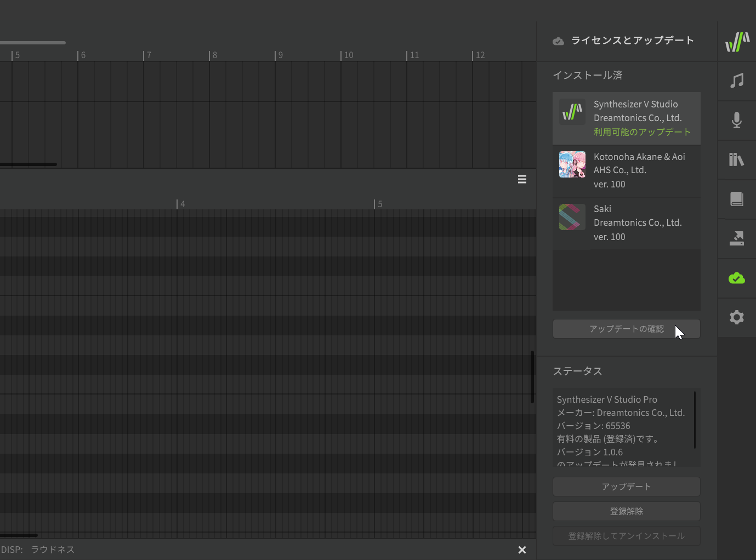Click the 登録解除 button
This screenshot has width=756, height=560.
tap(626, 511)
